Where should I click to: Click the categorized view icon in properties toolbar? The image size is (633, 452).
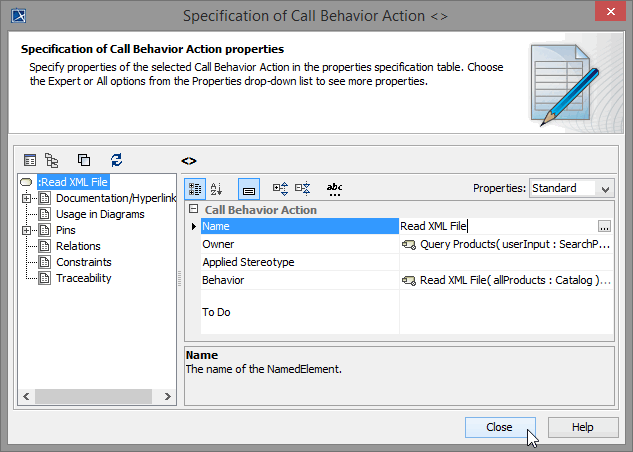point(196,188)
